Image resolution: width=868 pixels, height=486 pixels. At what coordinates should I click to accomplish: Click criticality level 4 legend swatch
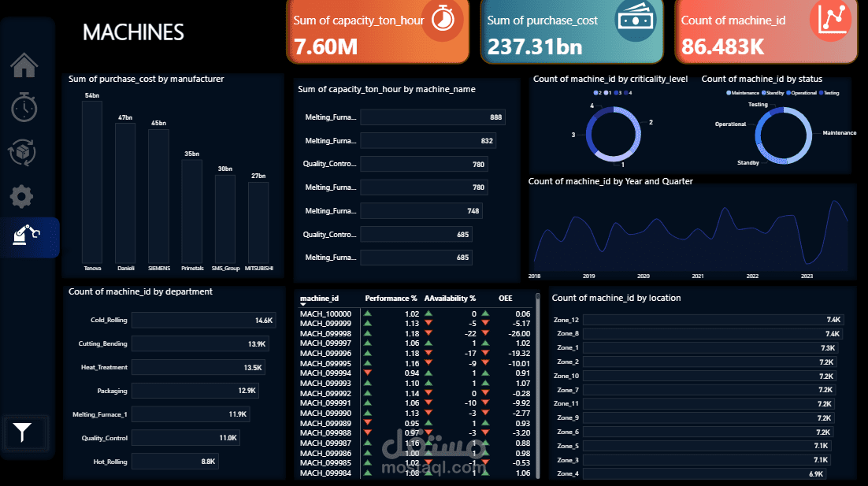tap(626, 93)
